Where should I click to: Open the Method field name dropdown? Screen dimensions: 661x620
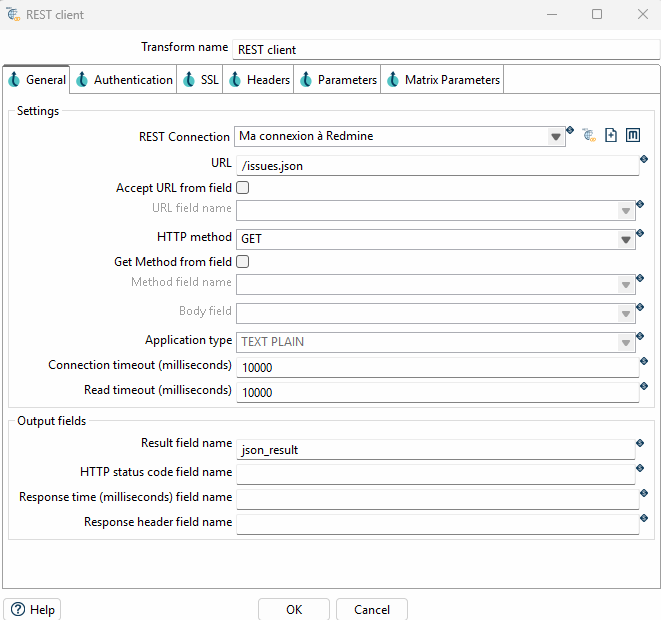626,285
